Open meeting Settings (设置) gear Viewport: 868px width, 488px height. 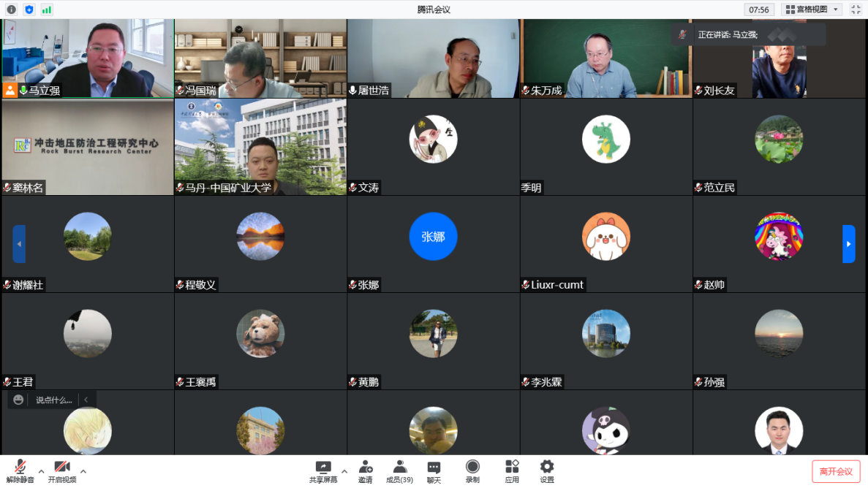[x=546, y=471]
